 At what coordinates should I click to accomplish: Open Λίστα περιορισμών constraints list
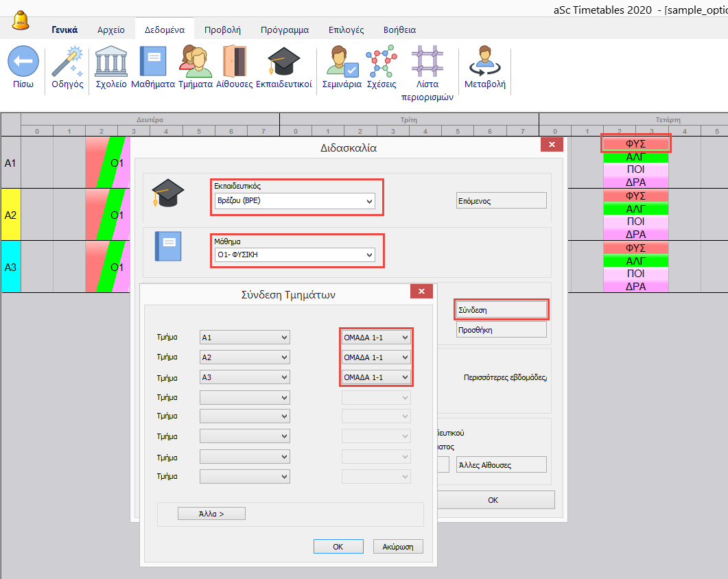(427, 62)
